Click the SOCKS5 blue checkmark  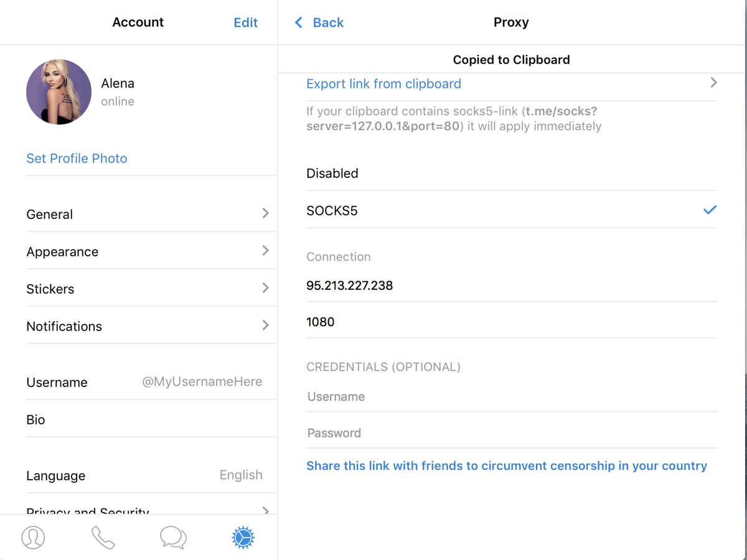[710, 210]
